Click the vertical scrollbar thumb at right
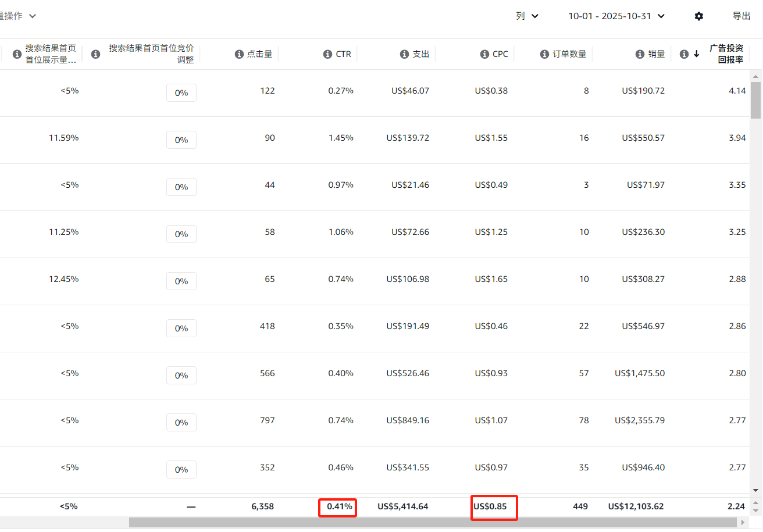 pyautogui.click(x=755, y=100)
